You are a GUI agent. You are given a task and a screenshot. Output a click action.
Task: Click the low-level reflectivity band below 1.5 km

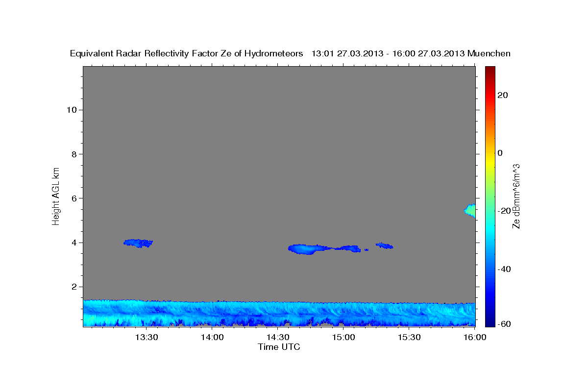279,314
